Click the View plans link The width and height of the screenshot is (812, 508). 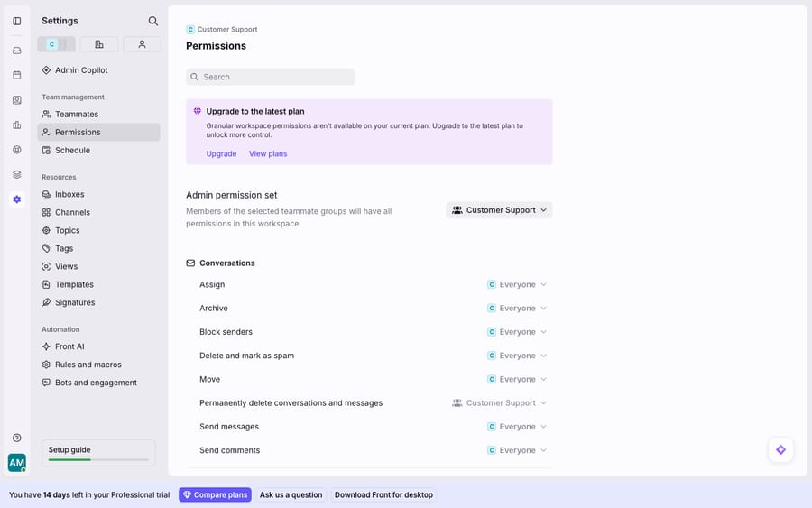tap(268, 153)
